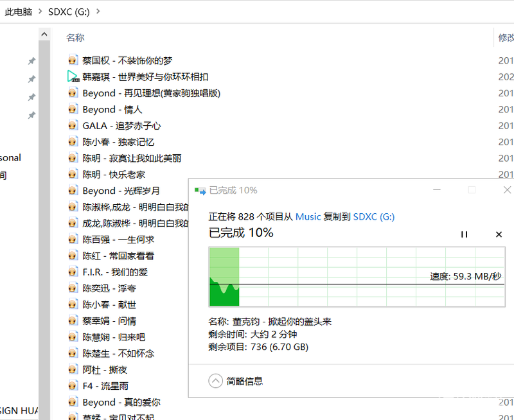
Task: Click the file icon for Beyond - 情人
Action: (73, 109)
